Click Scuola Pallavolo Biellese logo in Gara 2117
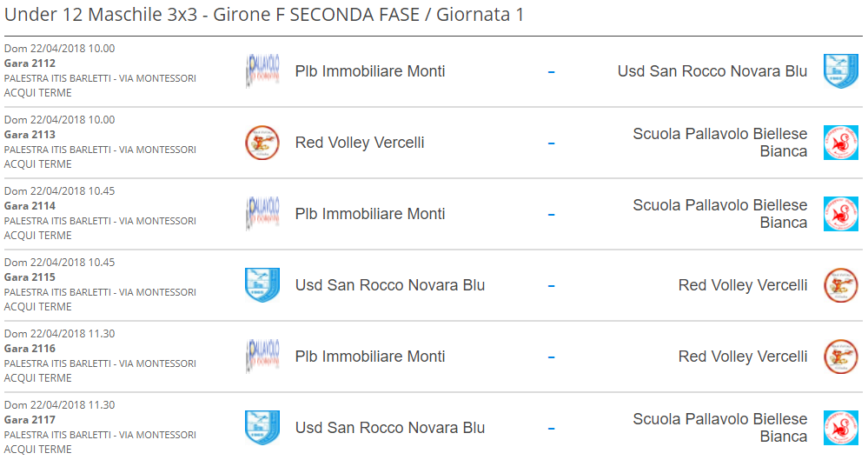868x460 pixels. (841, 427)
